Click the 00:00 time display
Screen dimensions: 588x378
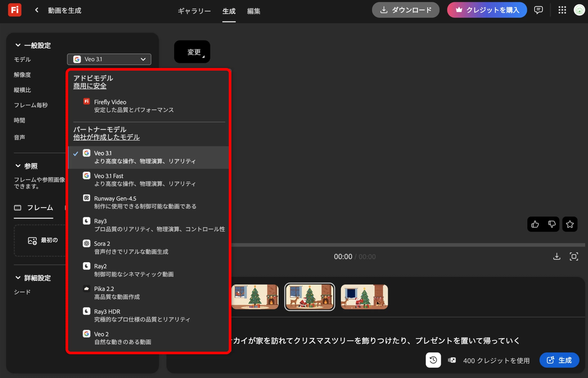tap(343, 257)
